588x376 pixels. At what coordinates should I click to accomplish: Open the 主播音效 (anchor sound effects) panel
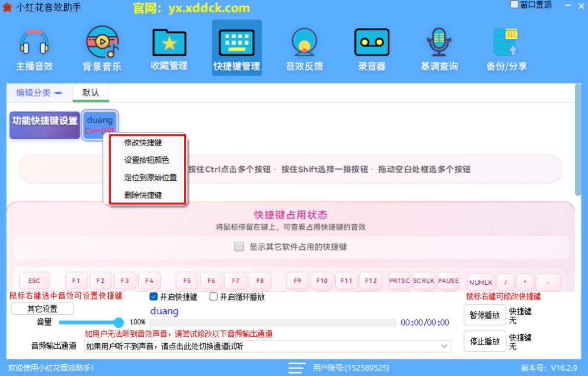tap(34, 48)
